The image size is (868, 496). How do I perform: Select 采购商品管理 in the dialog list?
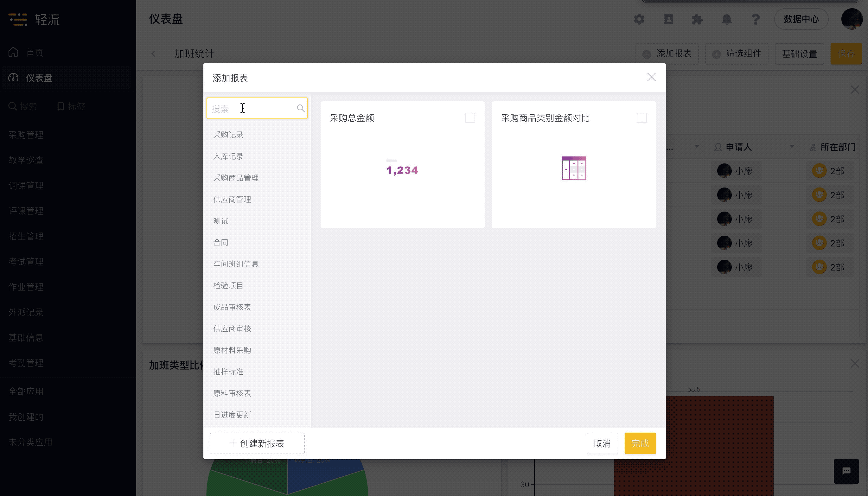coord(236,178)
